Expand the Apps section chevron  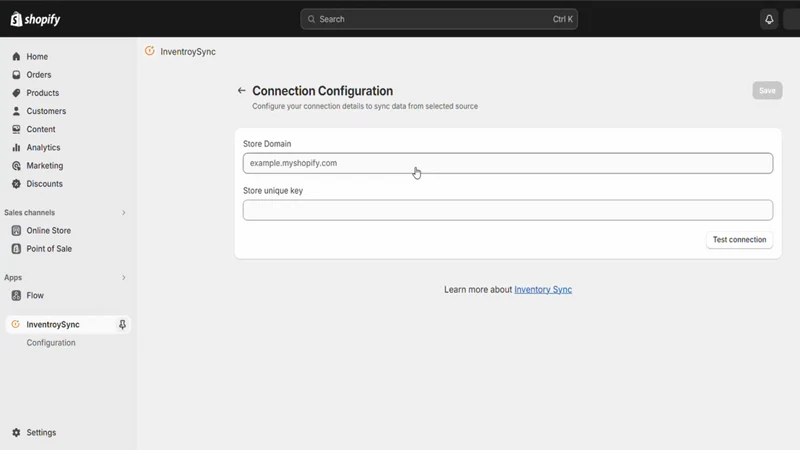(123, 278)
